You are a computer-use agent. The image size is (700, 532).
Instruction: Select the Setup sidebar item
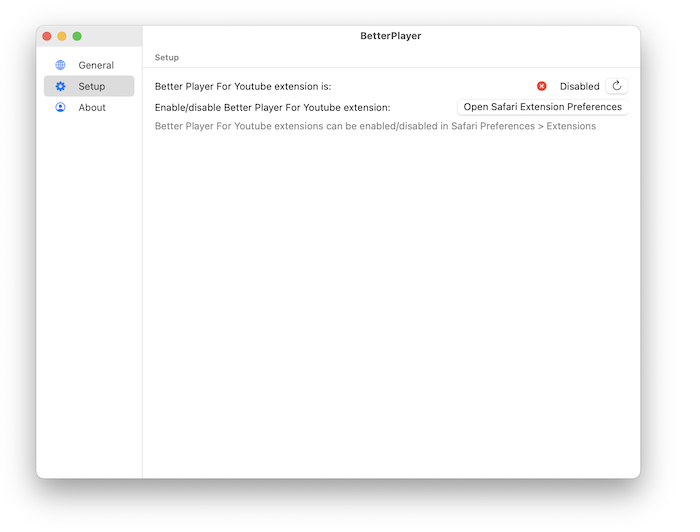(89, 86)
